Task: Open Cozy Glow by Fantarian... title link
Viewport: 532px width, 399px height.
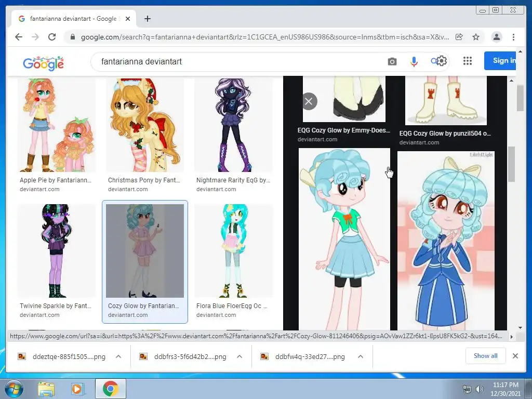Action: (143, 305)
